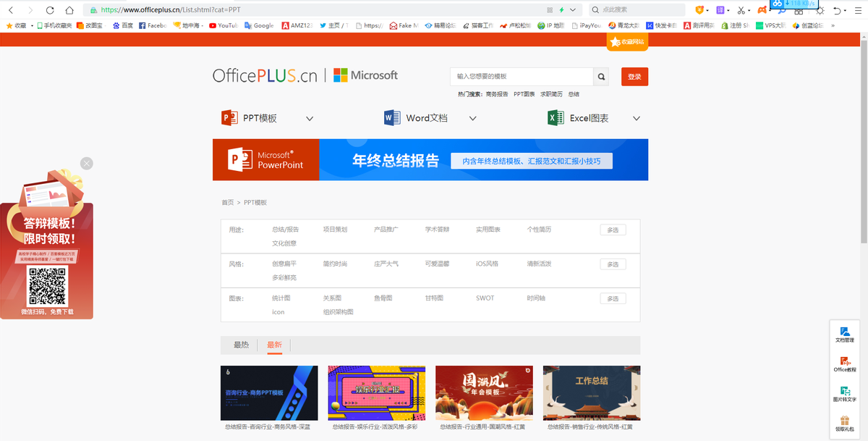868x441 pixels.
Task: Click the undo closed-tab arrow icon
Action: [837, 10]
